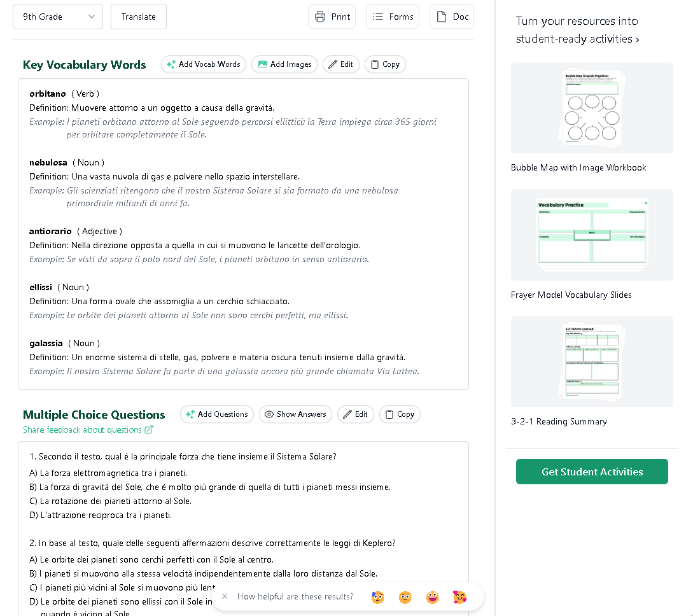The height and width of the screenshot is (616, 693).
Task: Click the sparkle icon on Add Questions
Action: [190, 414]
